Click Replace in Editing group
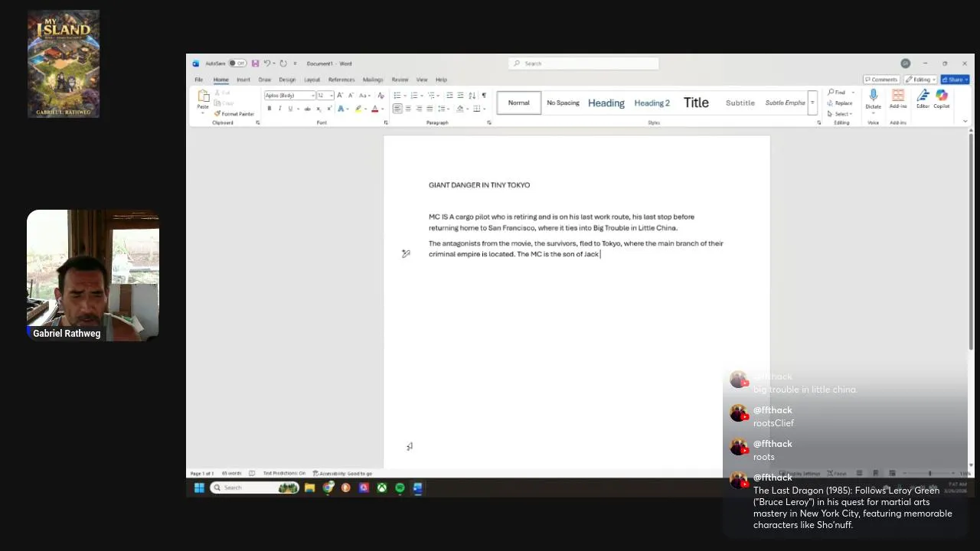This screenshot has height=551, width=980. 840,103
